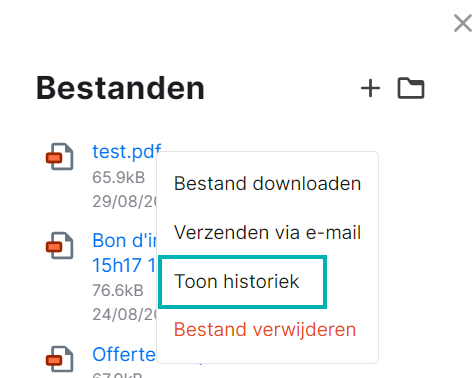The height and width of the screenshot is (378, 475).
Task: Select Verzenden via e-mail option
Action: click(x=267, y=232)
